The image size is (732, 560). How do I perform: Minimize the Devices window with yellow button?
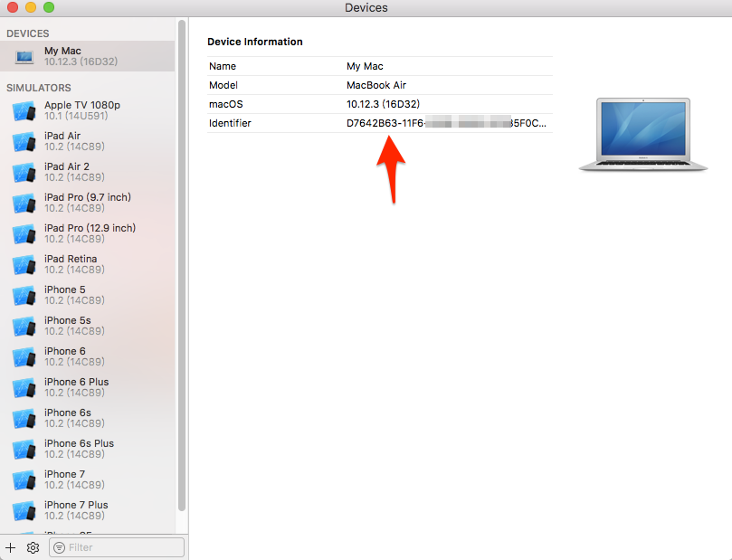(x=31, y=7)
